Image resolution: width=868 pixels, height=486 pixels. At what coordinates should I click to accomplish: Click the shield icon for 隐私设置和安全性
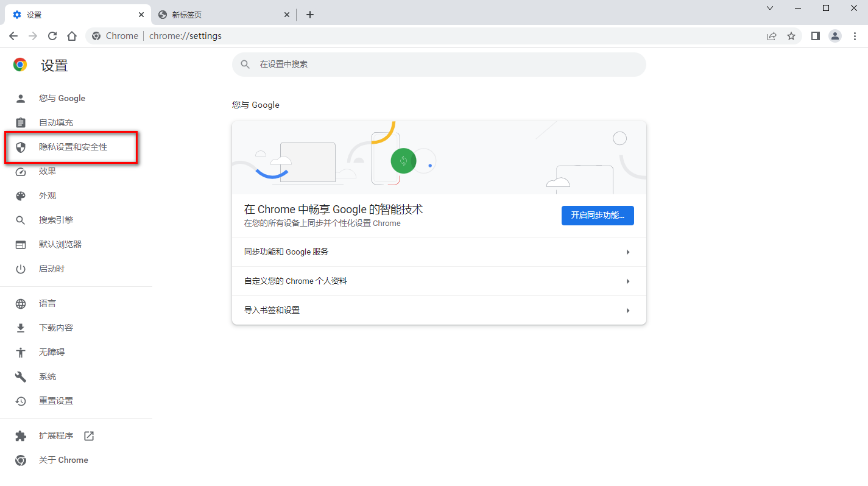(x=21, y=147)
